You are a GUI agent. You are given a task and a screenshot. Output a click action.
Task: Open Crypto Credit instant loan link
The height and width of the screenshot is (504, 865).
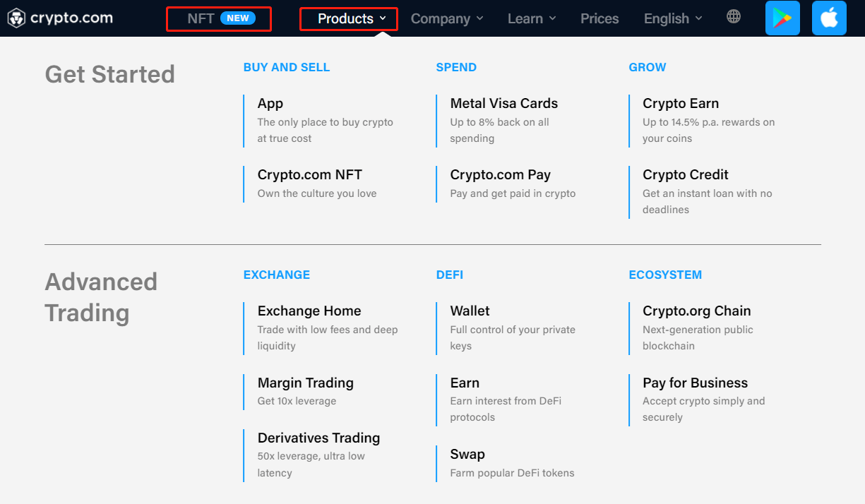coord(686,174)
